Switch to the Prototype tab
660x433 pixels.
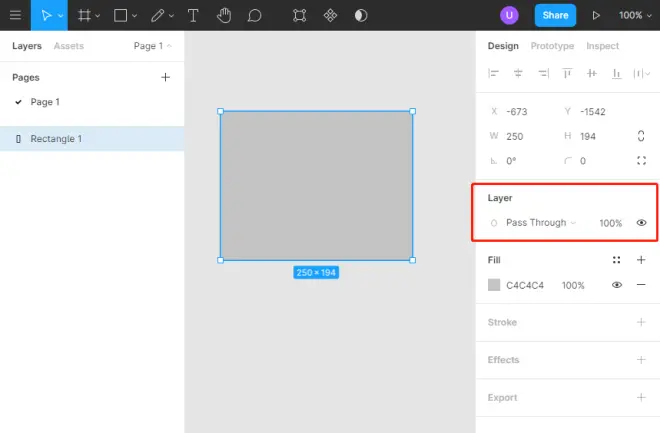(x=552, y=46)
